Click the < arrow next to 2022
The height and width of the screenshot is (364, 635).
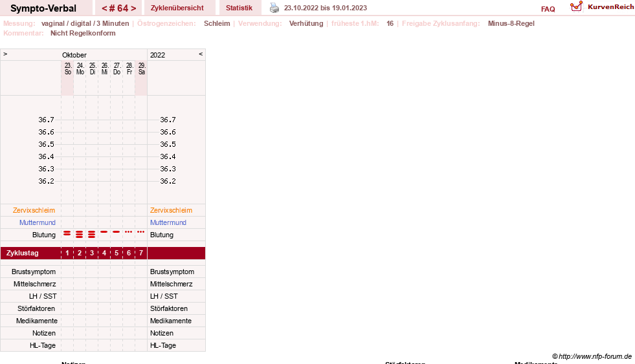201,54
